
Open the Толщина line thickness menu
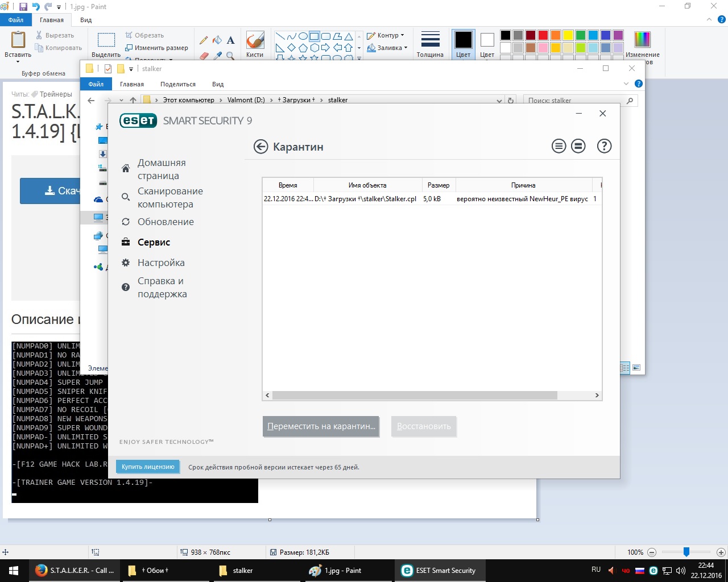tap(430, 44)
